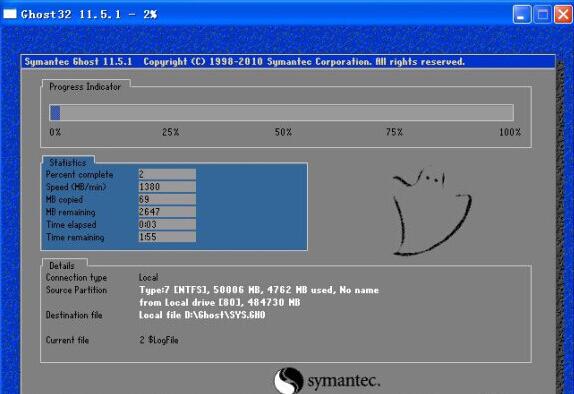Click the Ghost32 window title icon
This screenshot has height=394, width=574.
click(10, 14)
